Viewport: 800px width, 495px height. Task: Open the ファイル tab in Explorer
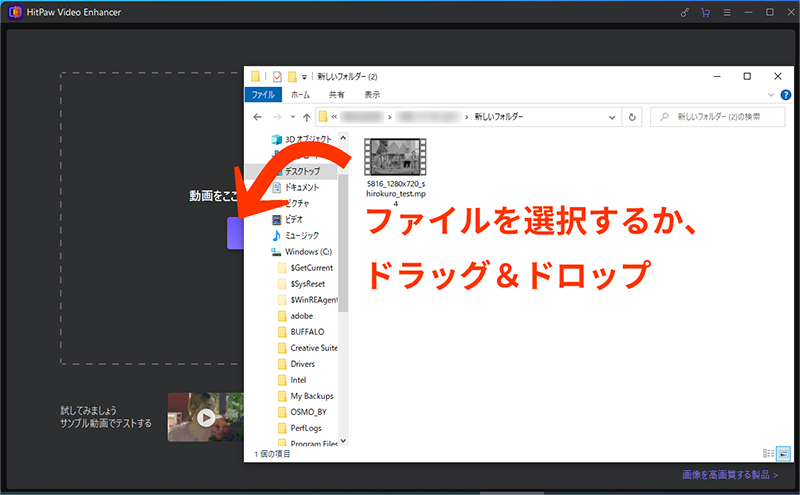(x=263, y=94)
